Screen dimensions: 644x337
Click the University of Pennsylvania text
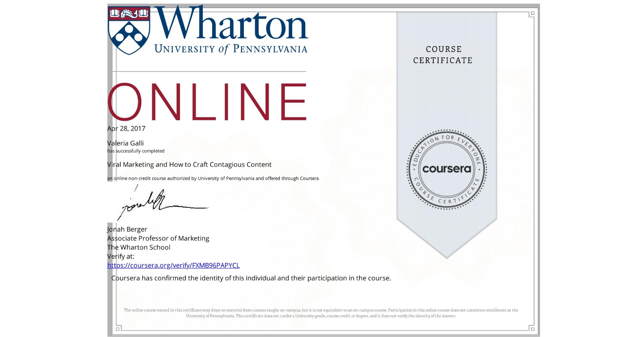pyautogui.click(x=231, y=49)
